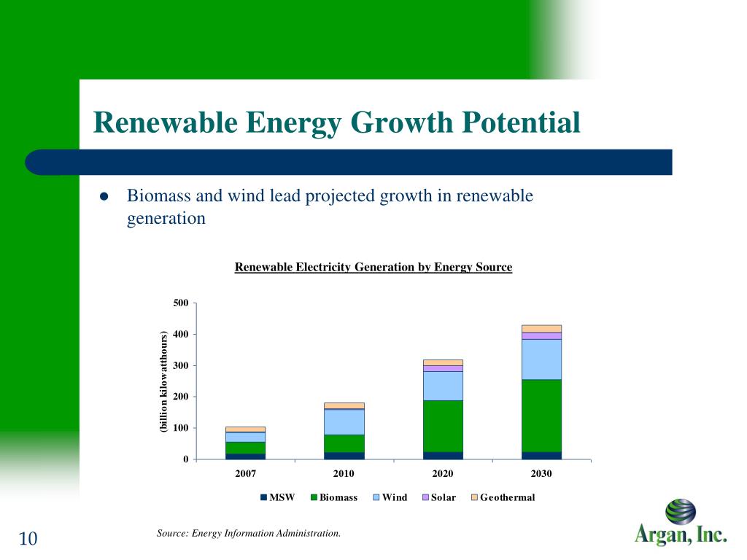The image size is (747, 560).
Task: Click the "400" y-axis label
Action: (181, 334)
